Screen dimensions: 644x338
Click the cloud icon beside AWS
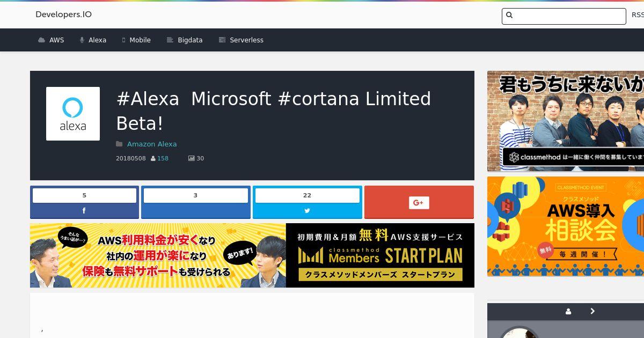click(42, 40)
